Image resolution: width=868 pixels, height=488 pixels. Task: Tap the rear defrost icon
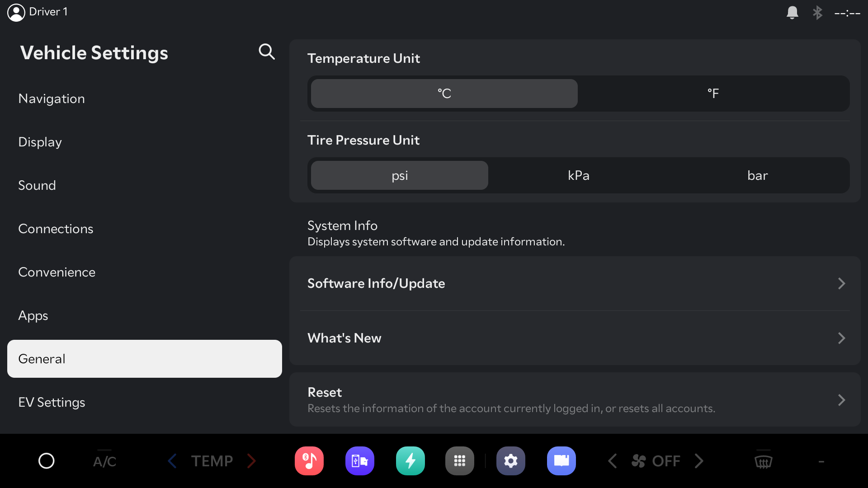click(764, 461)
